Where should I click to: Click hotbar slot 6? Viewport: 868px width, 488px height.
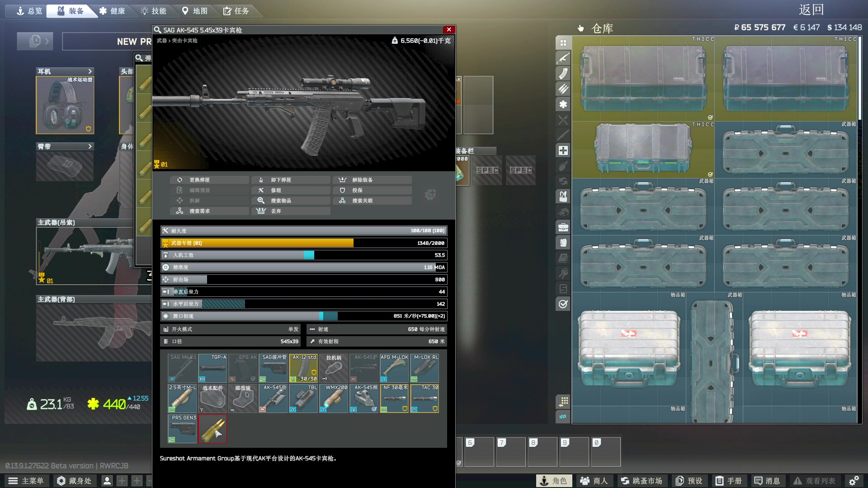(x=479, y=451)
